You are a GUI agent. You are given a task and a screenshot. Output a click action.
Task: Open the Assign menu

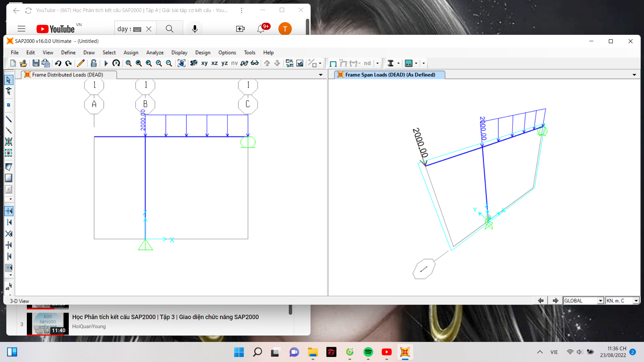pos(130,53)
